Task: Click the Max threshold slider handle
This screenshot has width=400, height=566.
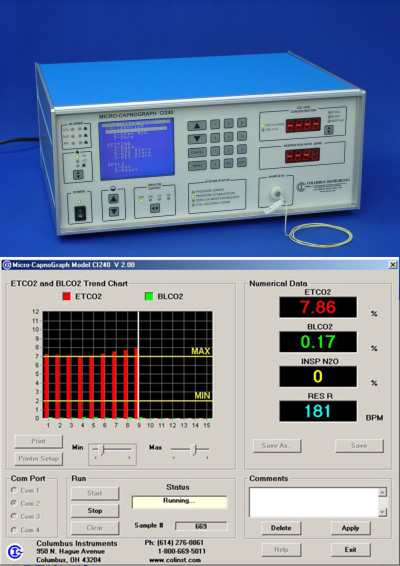Action: point(194,450)
